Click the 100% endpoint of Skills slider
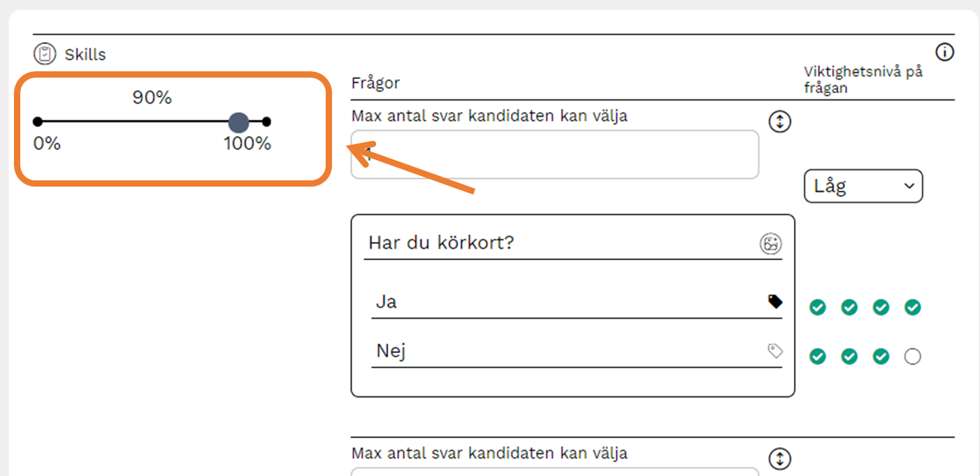The image size is (980, 476). [x=266, y=122]
